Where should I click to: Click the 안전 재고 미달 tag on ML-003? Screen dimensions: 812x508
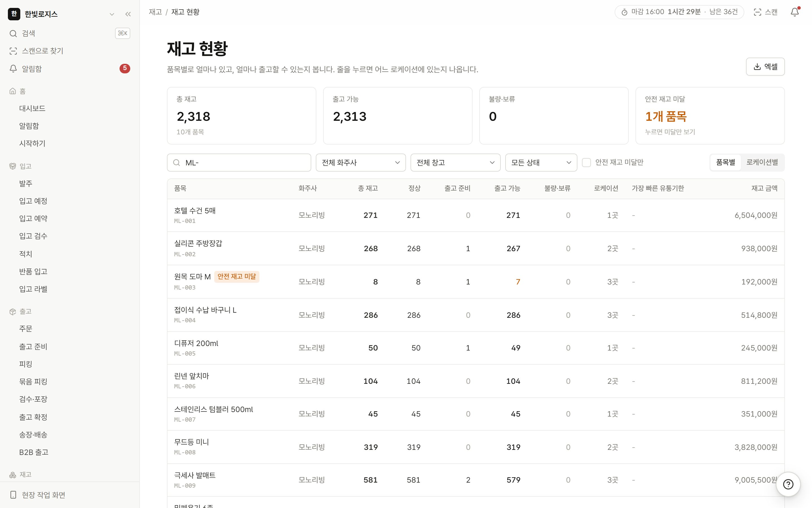click(237, 277)
